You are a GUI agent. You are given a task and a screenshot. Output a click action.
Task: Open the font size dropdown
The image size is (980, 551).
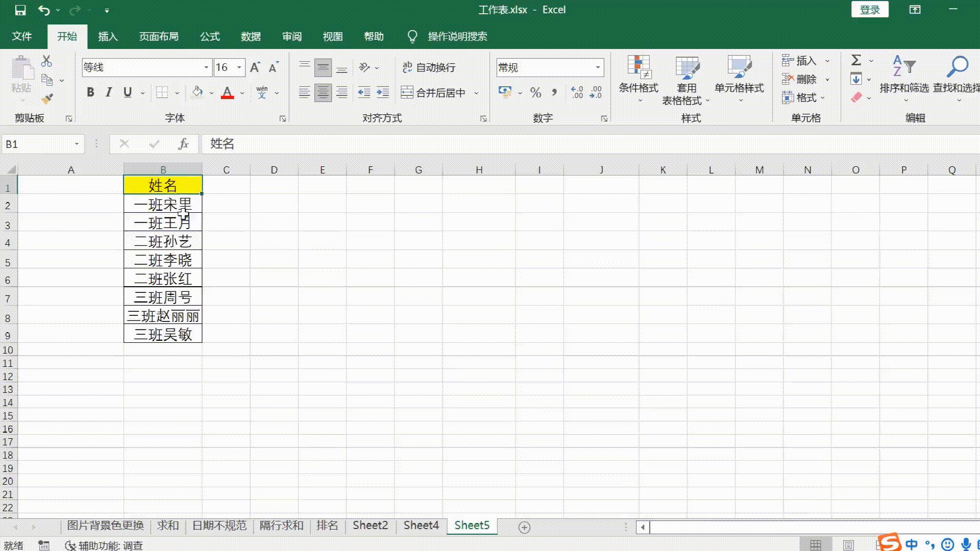(239, 67)
